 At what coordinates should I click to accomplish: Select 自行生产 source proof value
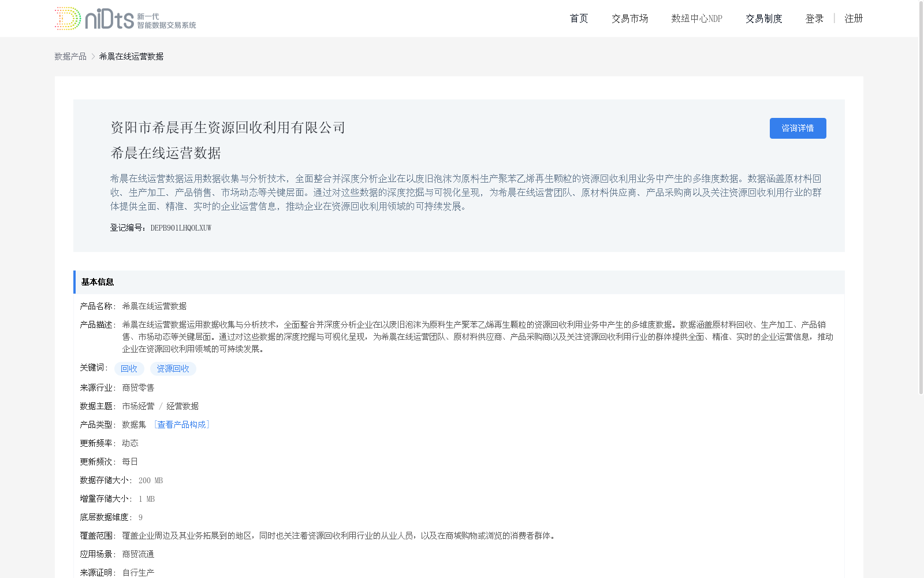(x=138, y=572)
